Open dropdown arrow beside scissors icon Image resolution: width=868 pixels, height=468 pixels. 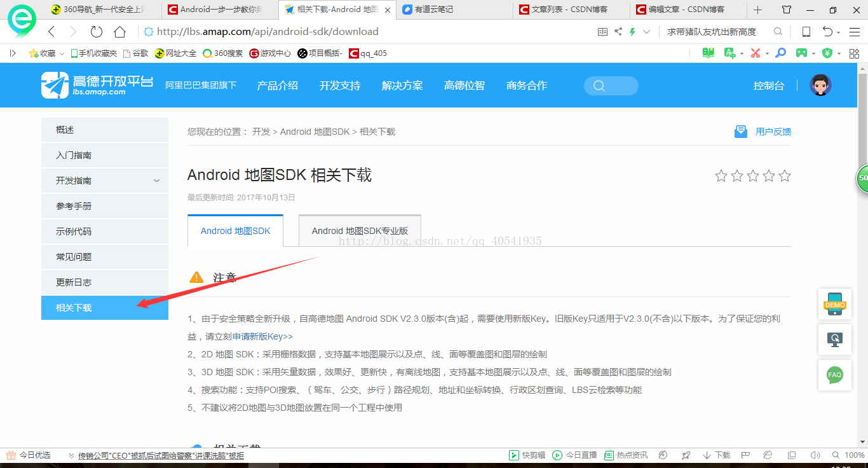pos(767,54)
